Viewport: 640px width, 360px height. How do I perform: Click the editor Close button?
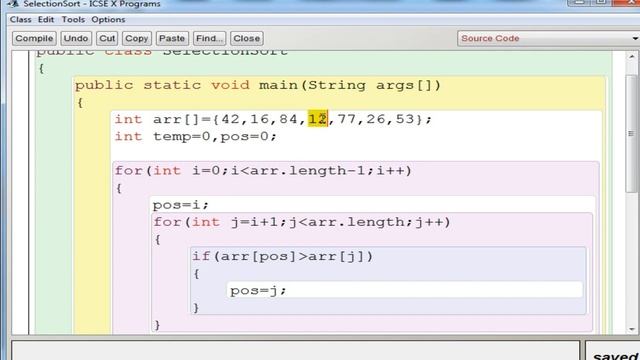point(247,38)
